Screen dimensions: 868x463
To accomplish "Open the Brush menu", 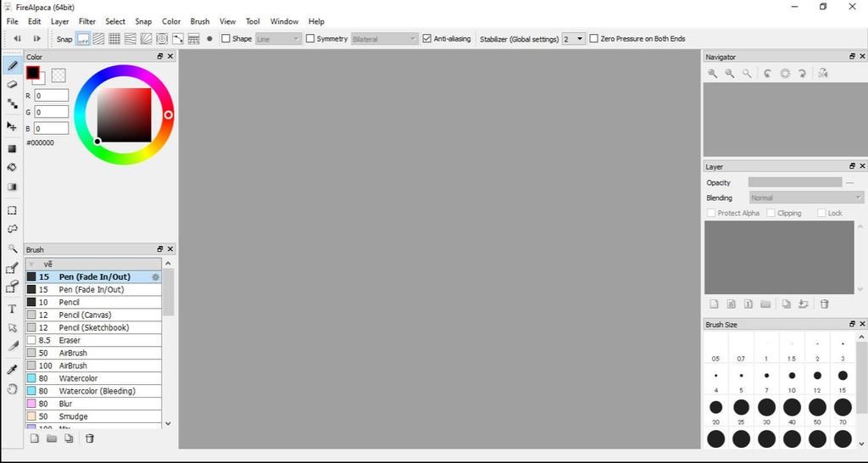I will [x=200, y=21].
